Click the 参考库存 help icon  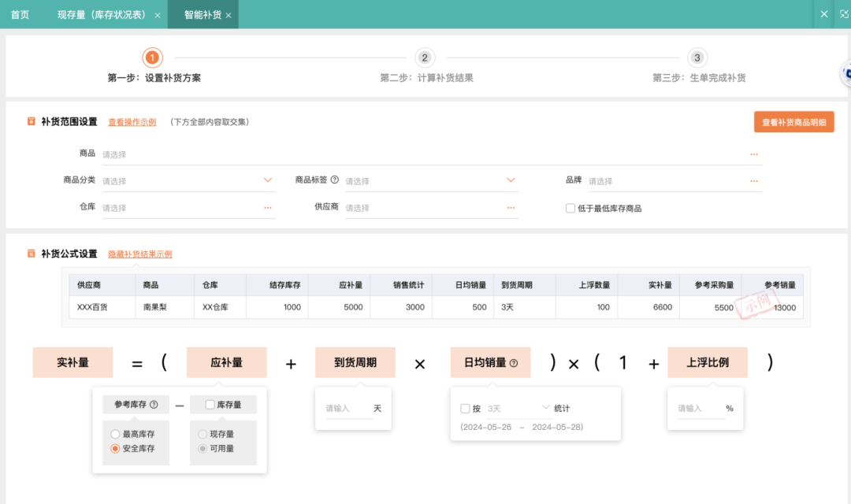click(154, 405)
